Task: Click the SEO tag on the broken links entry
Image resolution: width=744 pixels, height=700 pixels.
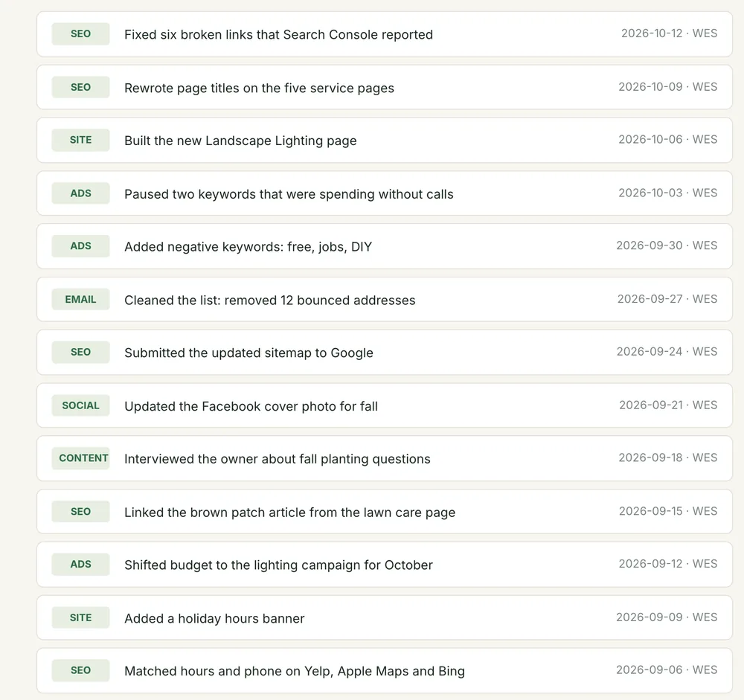Action: pyautogui.click(x=80, y=34)
